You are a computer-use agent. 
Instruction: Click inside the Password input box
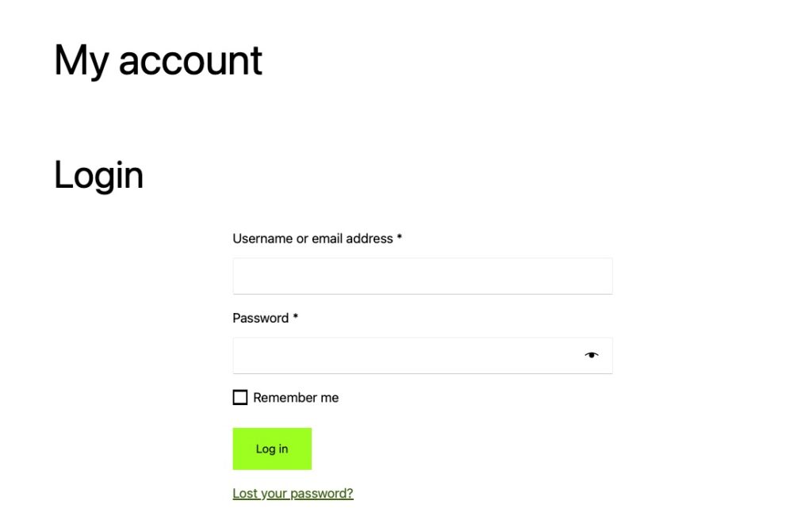[x=404, y=355]
